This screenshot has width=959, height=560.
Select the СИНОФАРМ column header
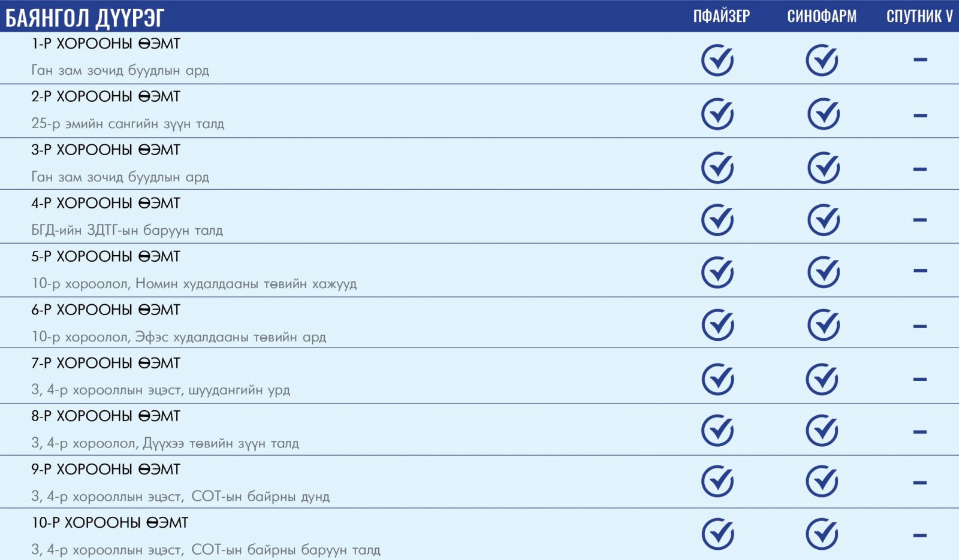822,16
